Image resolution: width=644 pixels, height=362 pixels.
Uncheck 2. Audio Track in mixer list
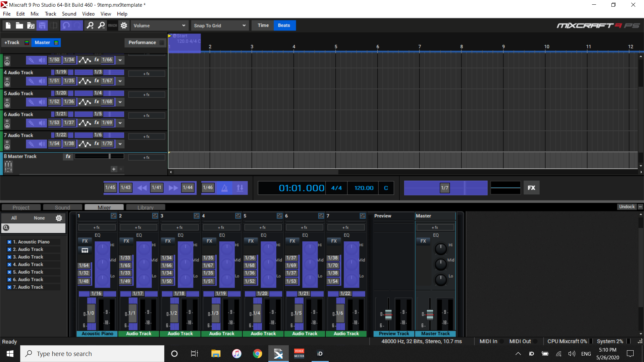(x=9, y=249)
